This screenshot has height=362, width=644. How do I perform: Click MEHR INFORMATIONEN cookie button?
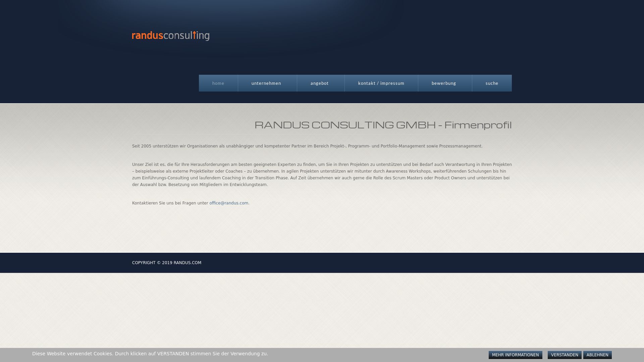tap(515, 355)
